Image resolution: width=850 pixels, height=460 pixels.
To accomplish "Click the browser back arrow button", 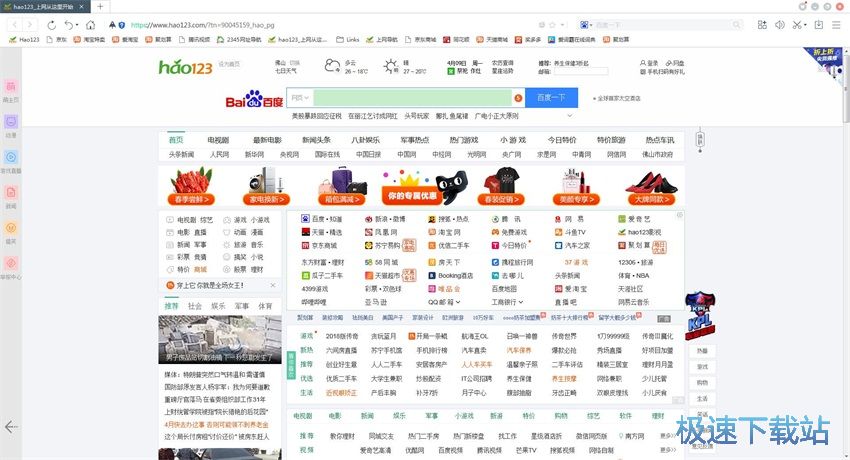I will click(15, 25).
